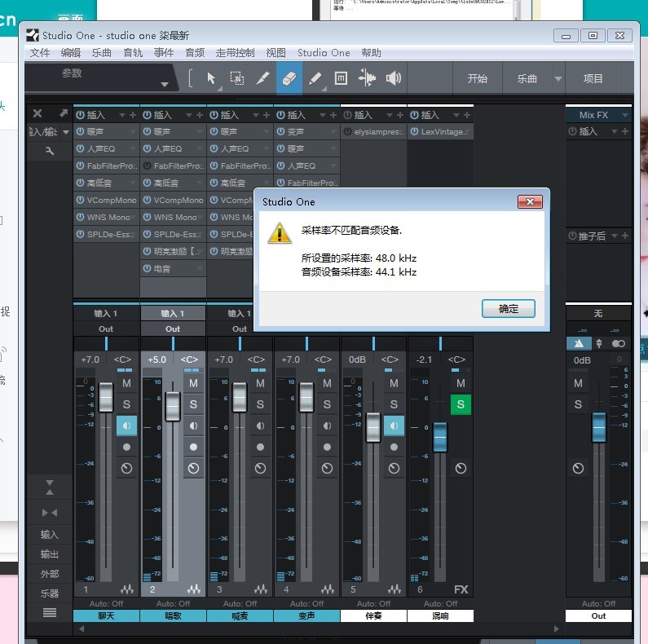Select the Arrow tool in toolbar
Screen dimensions: 648x644
pos(211,78)
